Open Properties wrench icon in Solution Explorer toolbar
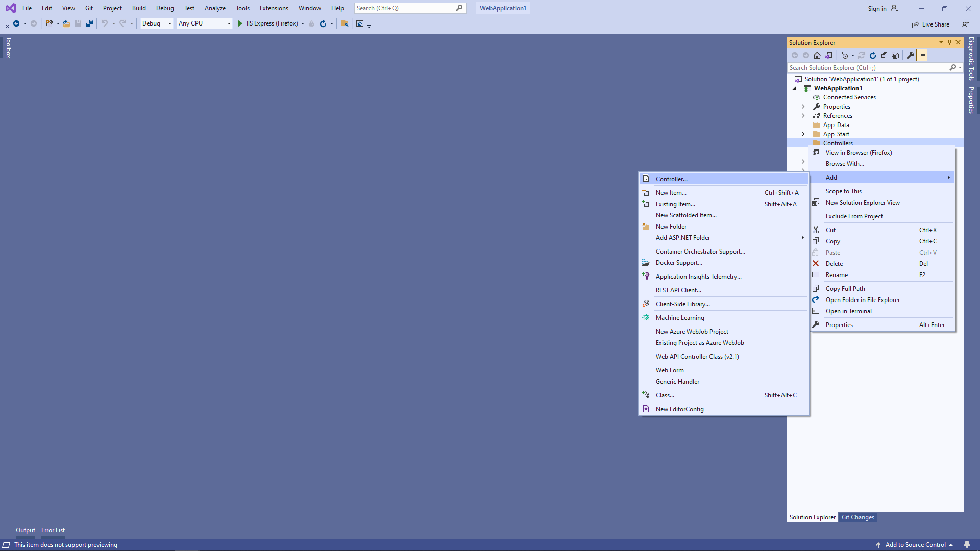The width and height of the screenshot is (980, 551). pyautogui.click(x=911, y=55)
